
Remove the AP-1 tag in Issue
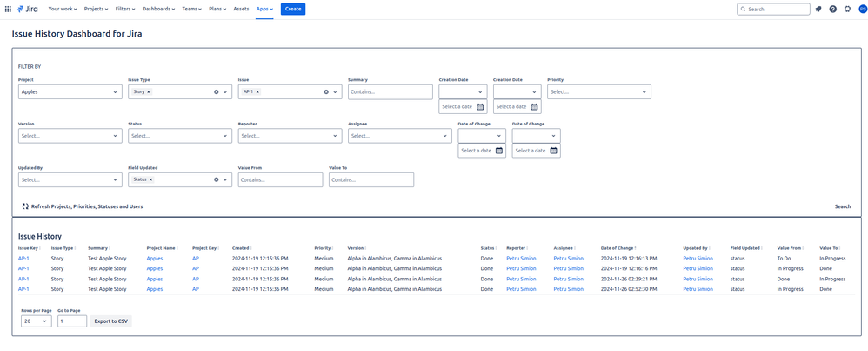pos(258,92)
